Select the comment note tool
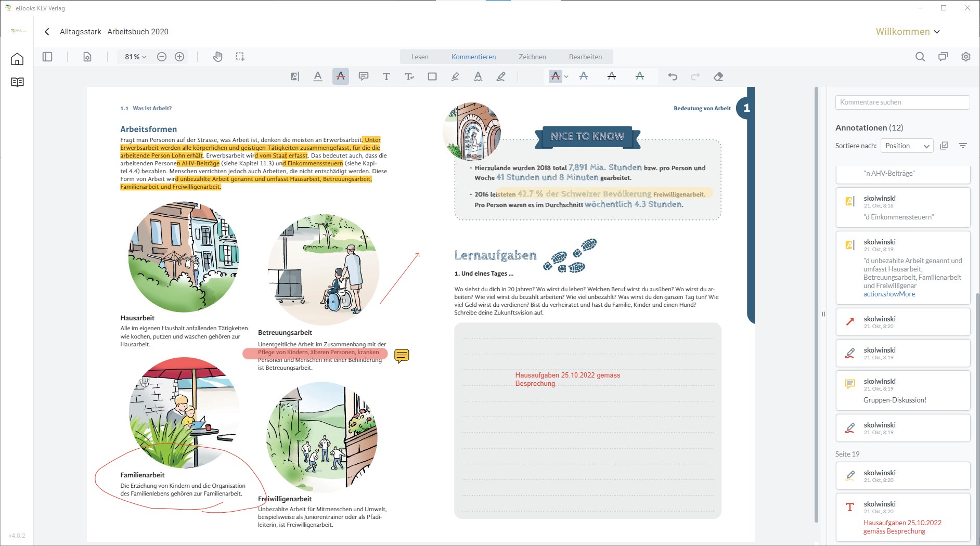Screen dimensions: 980x546 364,76
